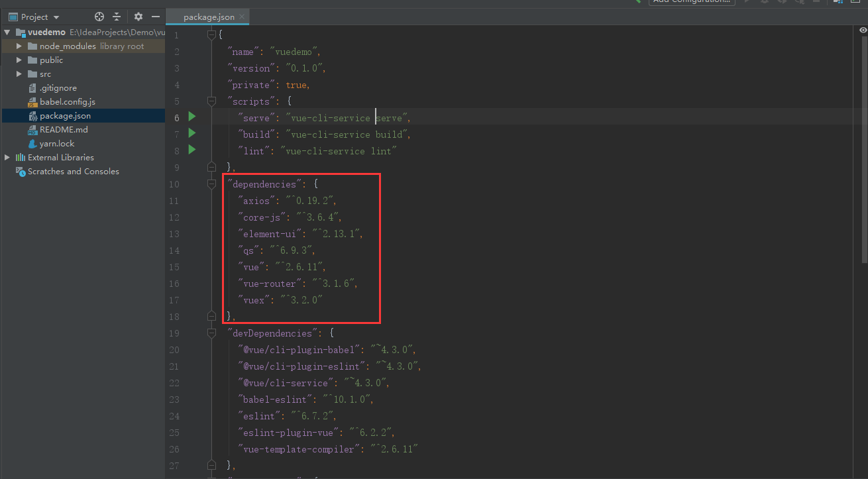Click the "name" value "vuedemo"
The height and width of the screenshot is (479, 868).
click(295, 52)
